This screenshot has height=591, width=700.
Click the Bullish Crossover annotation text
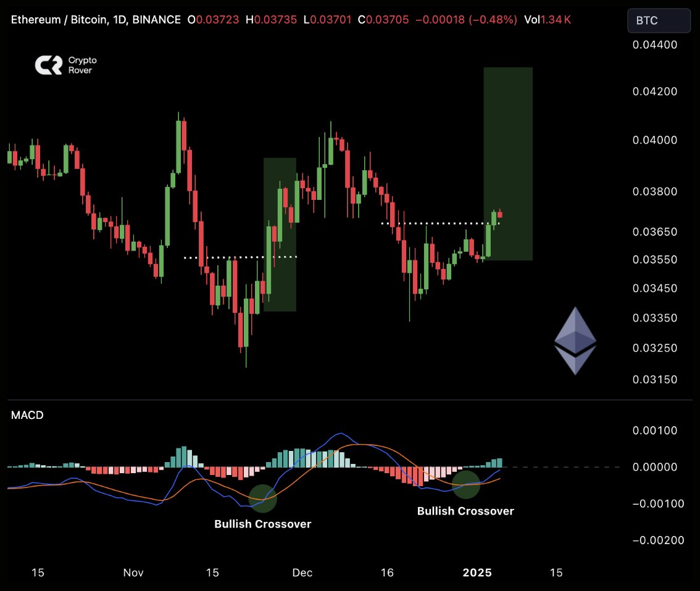point(263,524)
